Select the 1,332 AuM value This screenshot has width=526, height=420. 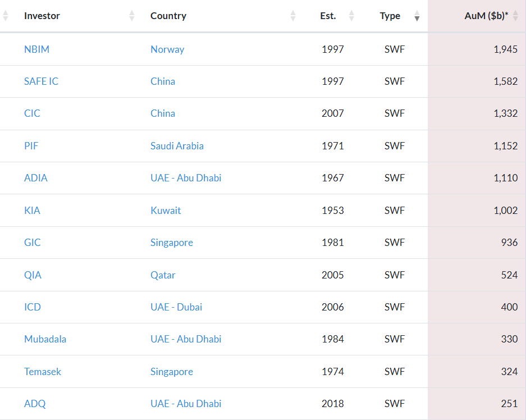coord(506,113)
